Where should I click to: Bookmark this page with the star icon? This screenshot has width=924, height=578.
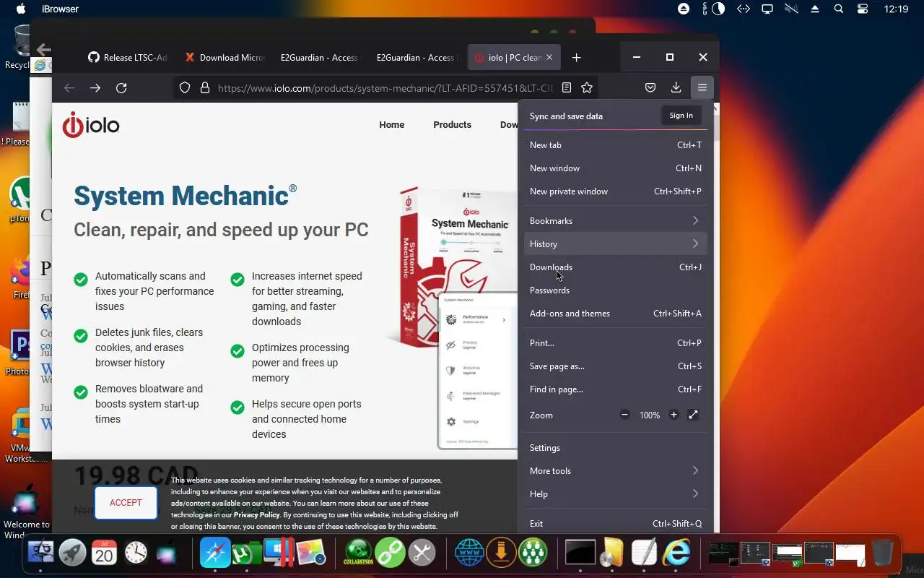587,87
